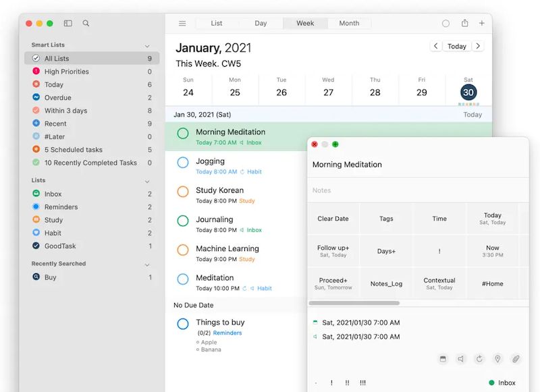This screenshot has width=540, height=392.
Task: Collapse the Lists section chevron
Action: tap(147, 181)
